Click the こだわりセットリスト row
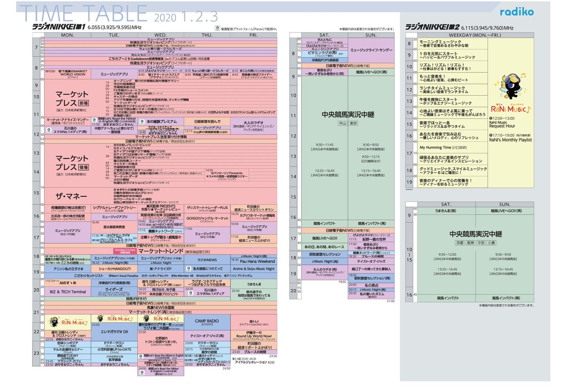Screen dimensions: 566x392 tap(160, 275)
